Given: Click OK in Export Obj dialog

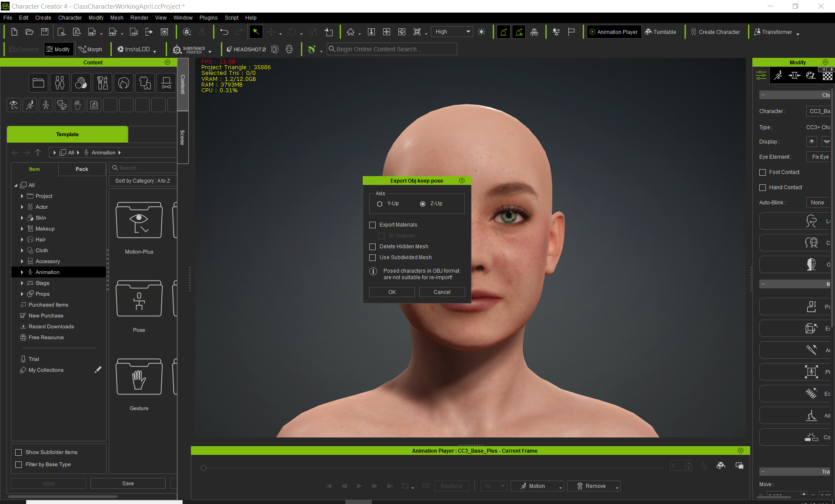Looking at the screenshot, I should (392, 292).
